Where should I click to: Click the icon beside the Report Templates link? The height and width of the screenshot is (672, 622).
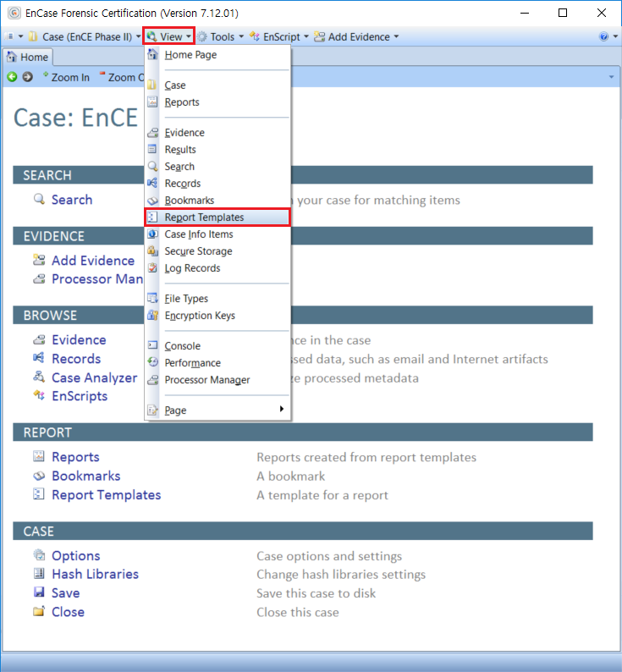click(39, 494)
